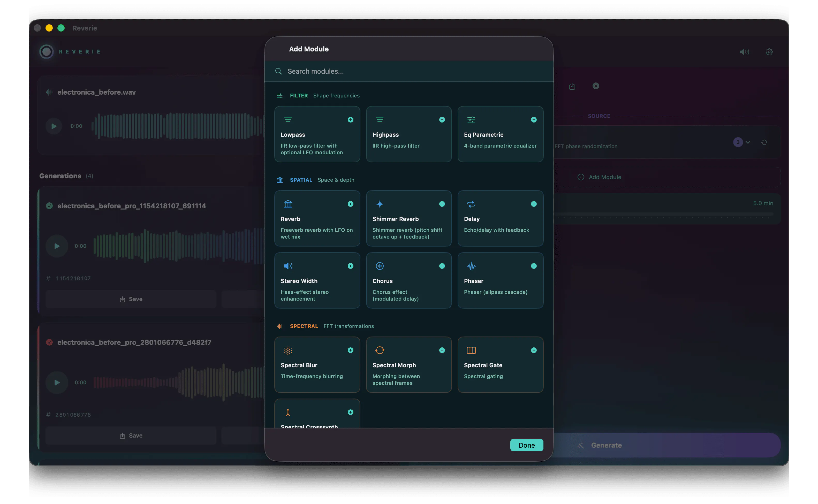
Task: Click the green status check on the 1154218107 generation
Action: click(x=49, y=206)
